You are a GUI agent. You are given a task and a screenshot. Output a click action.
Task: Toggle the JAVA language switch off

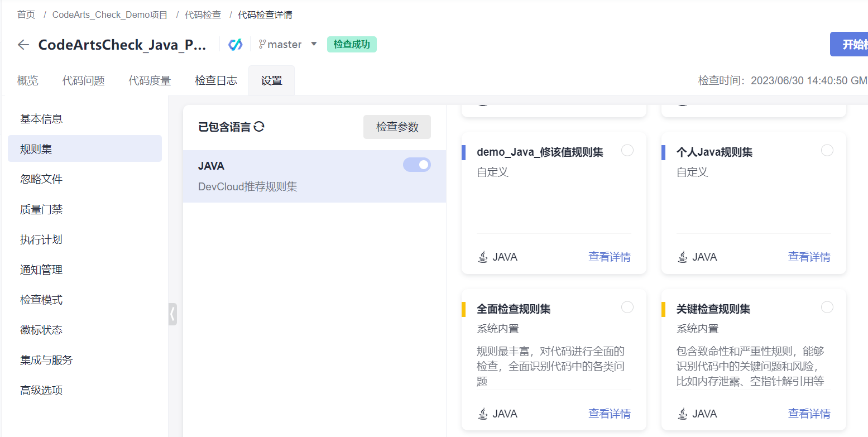(417, 165)
